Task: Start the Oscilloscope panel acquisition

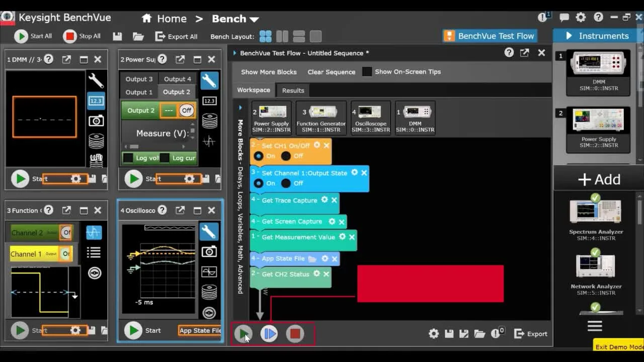Action: point(133,330)
